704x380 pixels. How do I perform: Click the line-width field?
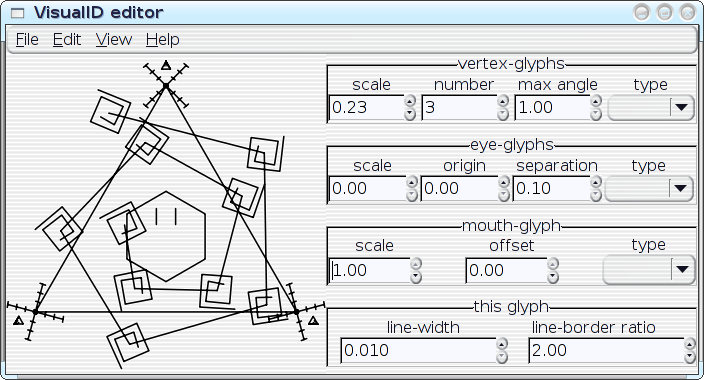pyautogui.click(x=418, y=350)
